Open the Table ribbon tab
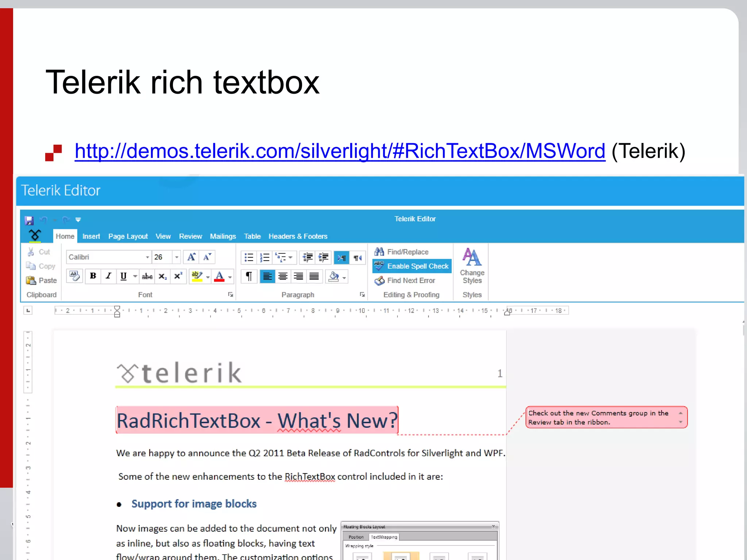 pos(252,236)
